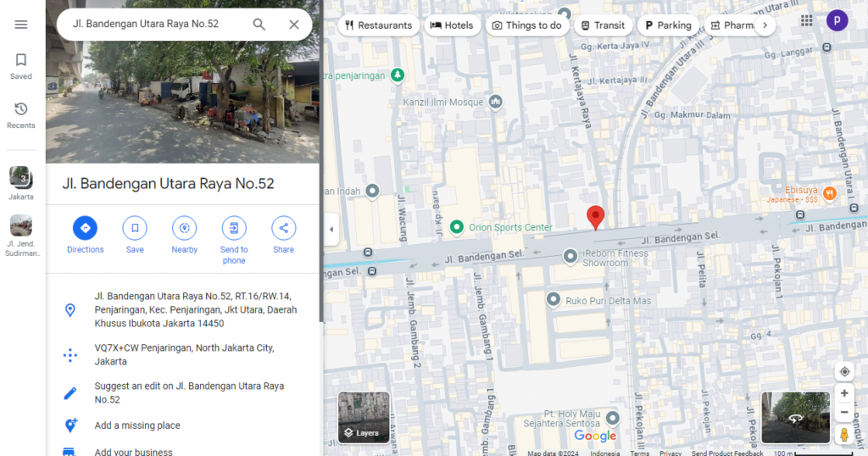Collapse the side panel arrow
The height and width of the screenshot is (456, 868).
331,229
